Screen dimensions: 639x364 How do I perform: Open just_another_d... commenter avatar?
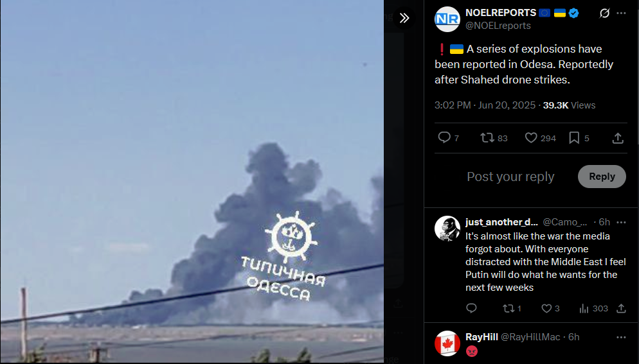[x=447, y=229]
